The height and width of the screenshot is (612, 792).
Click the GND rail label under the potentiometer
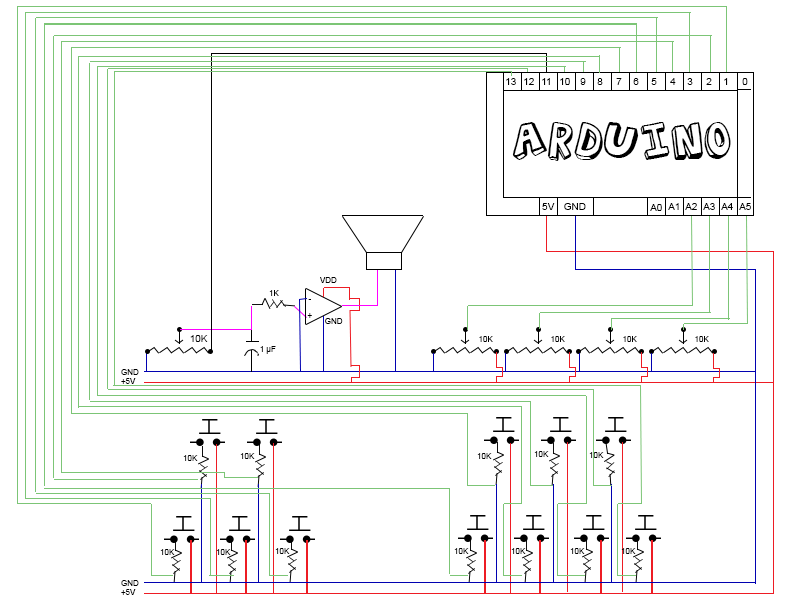(x=130, y=372)
